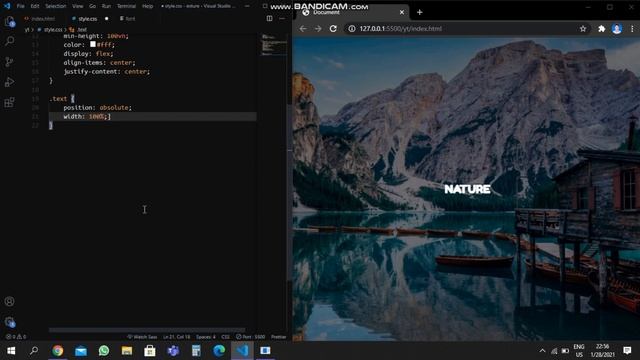
Task: Open Chrome from the taskbar
Action: (x=58, y=351)
